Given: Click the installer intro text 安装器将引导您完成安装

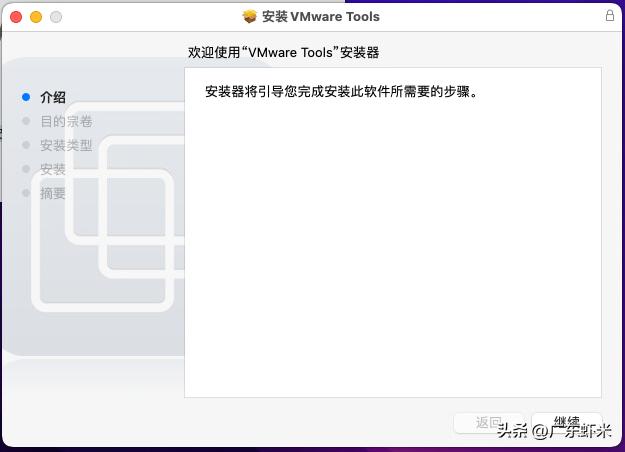Looking at the screenshot, I should click(x=341, y=92).
